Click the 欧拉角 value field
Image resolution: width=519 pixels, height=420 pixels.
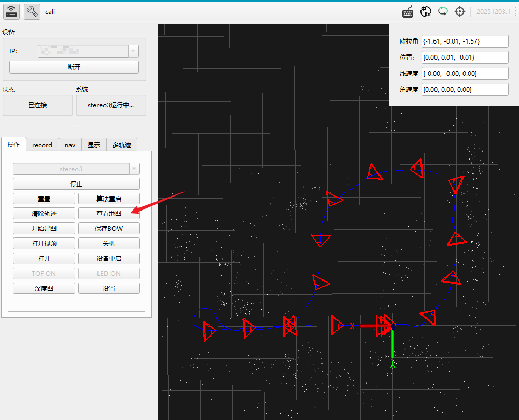[x=465, y=41]
